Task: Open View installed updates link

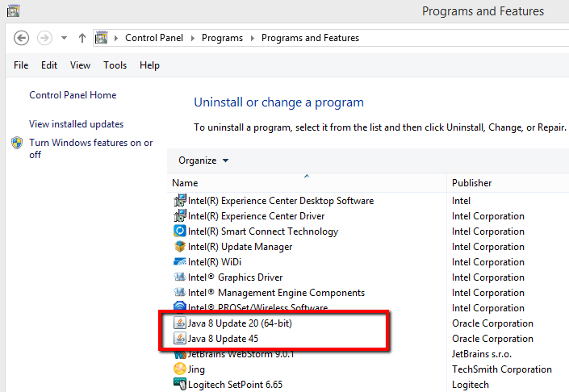Action: pyautogui.click(x=76, y=124)
